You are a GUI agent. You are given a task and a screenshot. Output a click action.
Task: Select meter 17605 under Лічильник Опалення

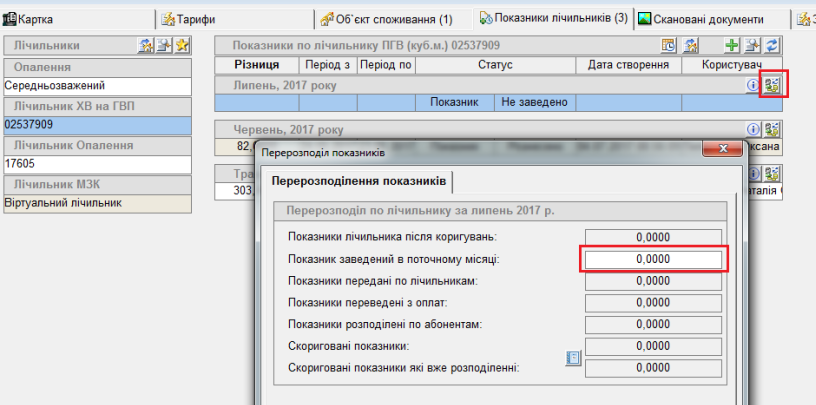pyautogui.click(x=68, y=163)
